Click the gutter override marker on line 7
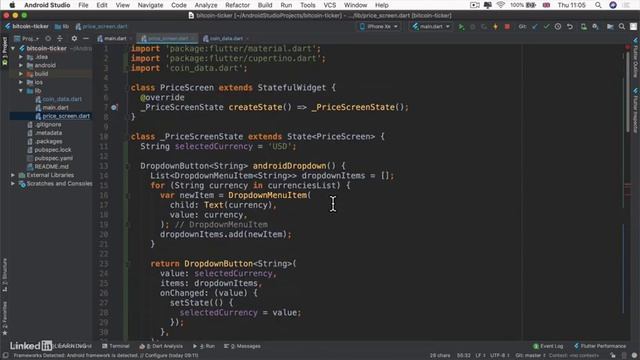Image resolution: width=640 pixels, height=360 pixels. pos(115,107)
